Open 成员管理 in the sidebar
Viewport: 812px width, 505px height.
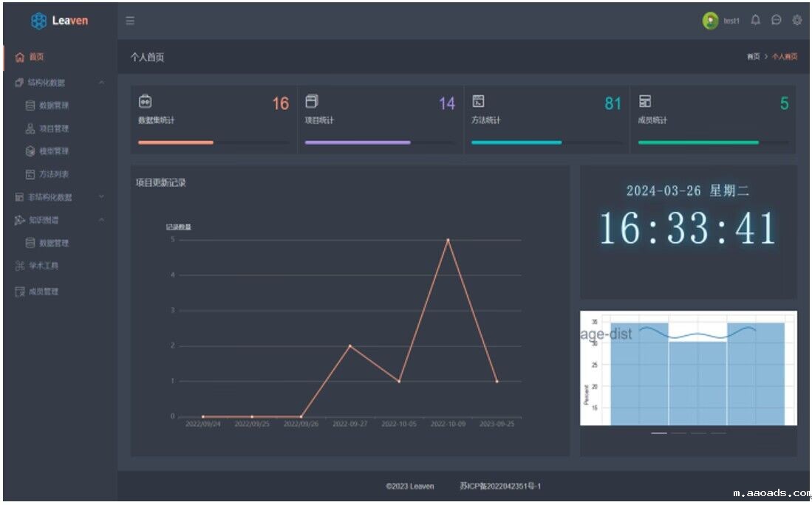coord(43,292)
